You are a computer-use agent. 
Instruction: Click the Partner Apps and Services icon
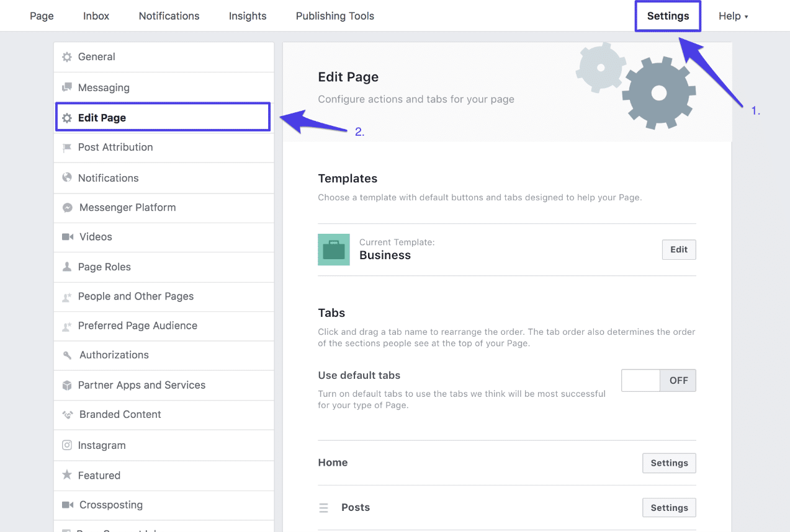[67, 385]
